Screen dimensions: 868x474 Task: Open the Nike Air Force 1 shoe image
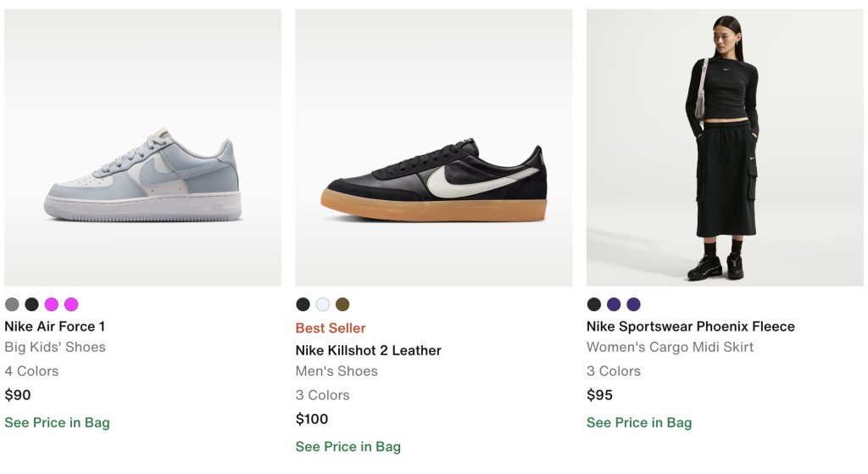(142, 148)
